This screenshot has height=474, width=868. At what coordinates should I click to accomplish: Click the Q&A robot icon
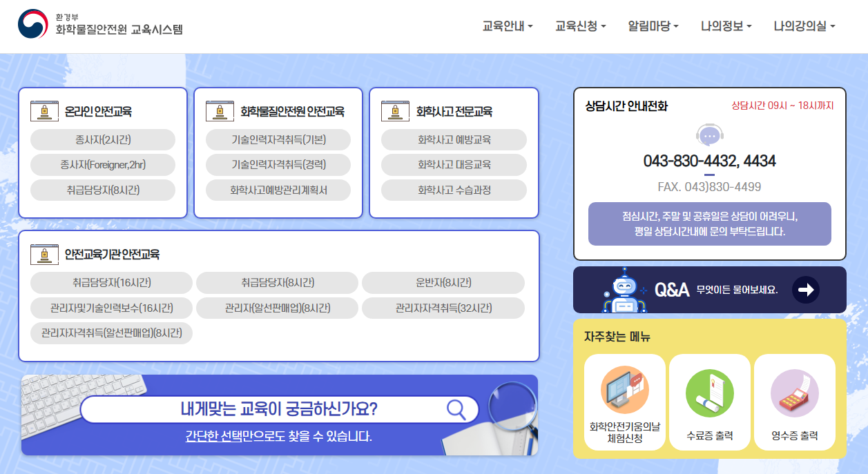click(x=625, y=290)
